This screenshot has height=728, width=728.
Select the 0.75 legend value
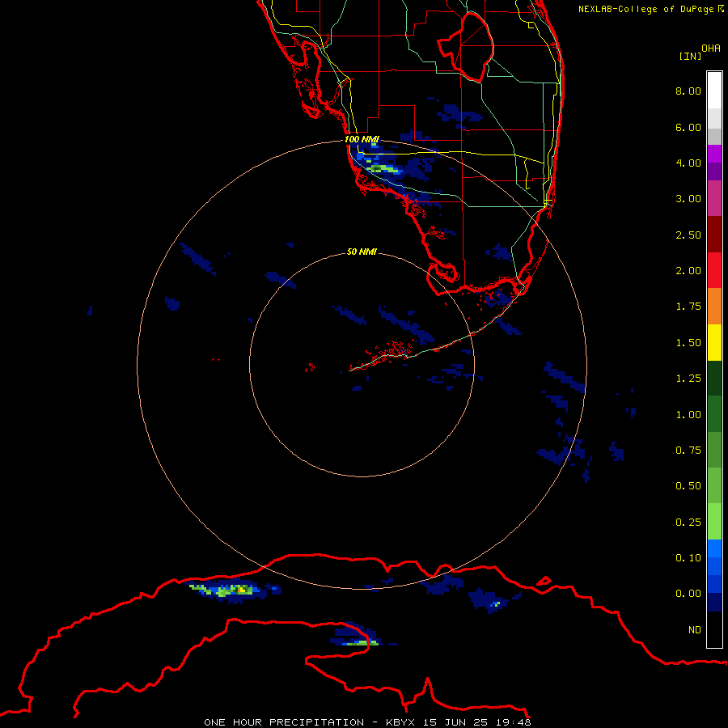(688, 451)
